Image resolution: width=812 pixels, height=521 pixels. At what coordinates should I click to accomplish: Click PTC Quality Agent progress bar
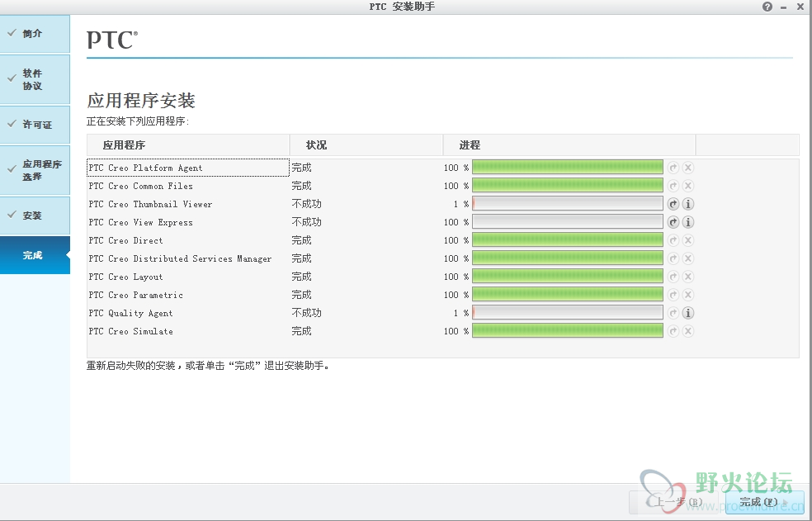[x=568, y=313]
